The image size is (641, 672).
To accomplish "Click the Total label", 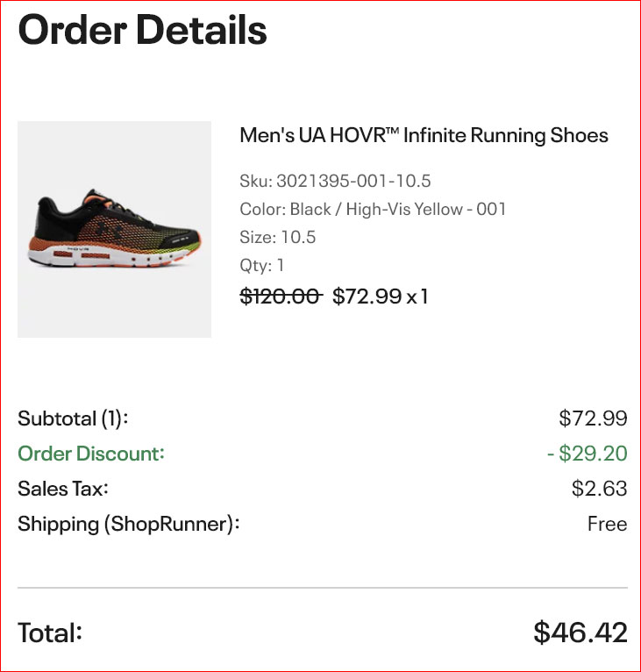I will click(50, 633).
